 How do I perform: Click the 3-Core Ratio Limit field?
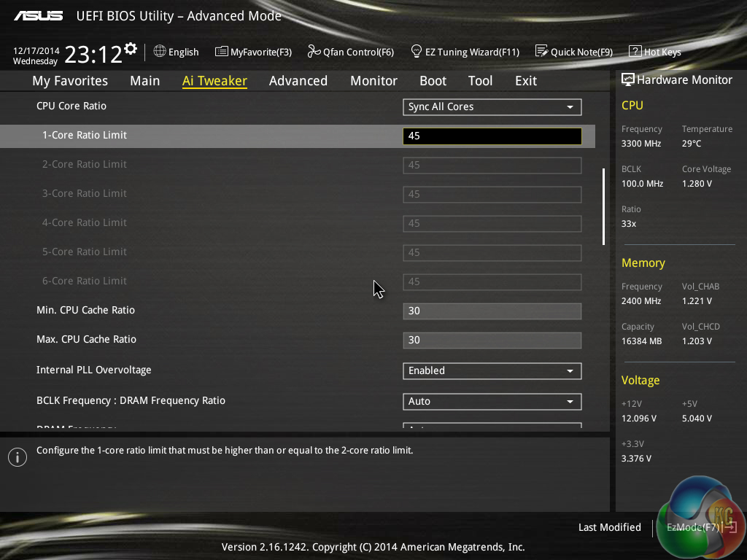point(492,194)
